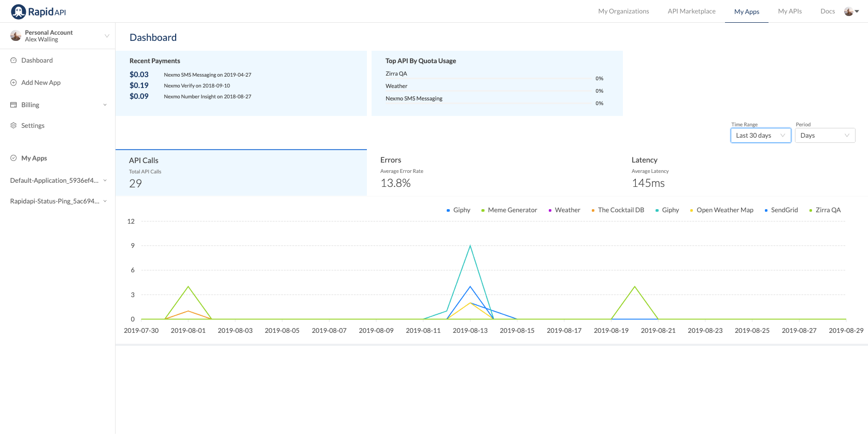Open Default-Application_5936ef4 app
This screenshot has height=439, width=868.
[x=54, y=181]
